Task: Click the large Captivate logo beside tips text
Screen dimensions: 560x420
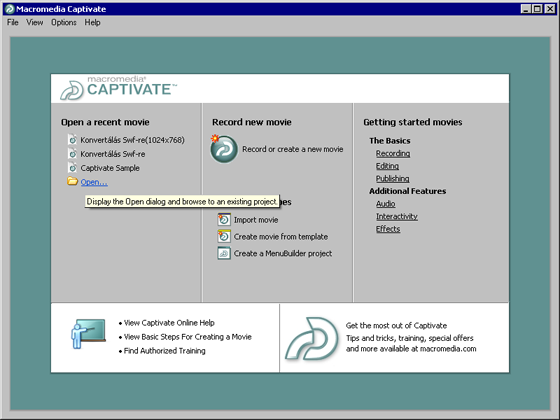Action: coord(312,338)
